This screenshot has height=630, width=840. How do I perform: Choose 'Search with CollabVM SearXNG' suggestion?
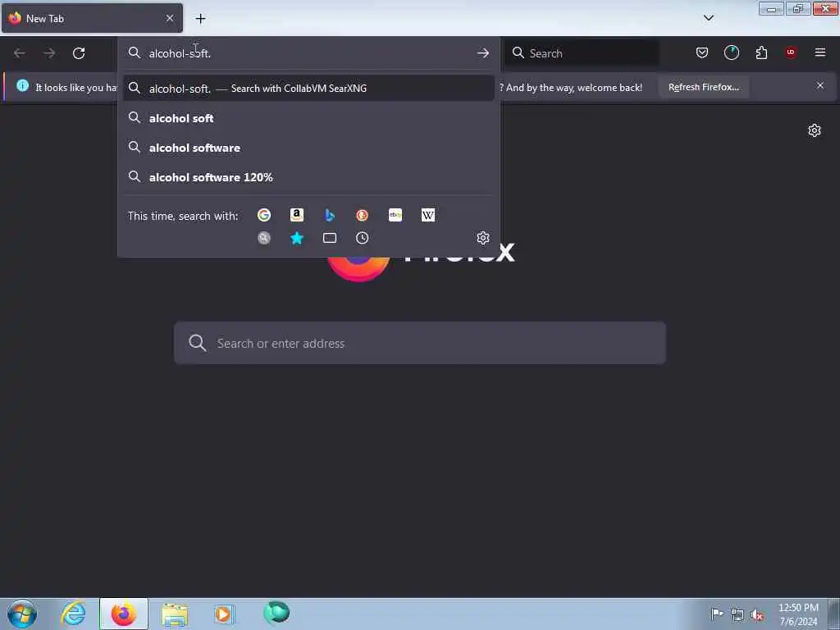click(308, 89)
